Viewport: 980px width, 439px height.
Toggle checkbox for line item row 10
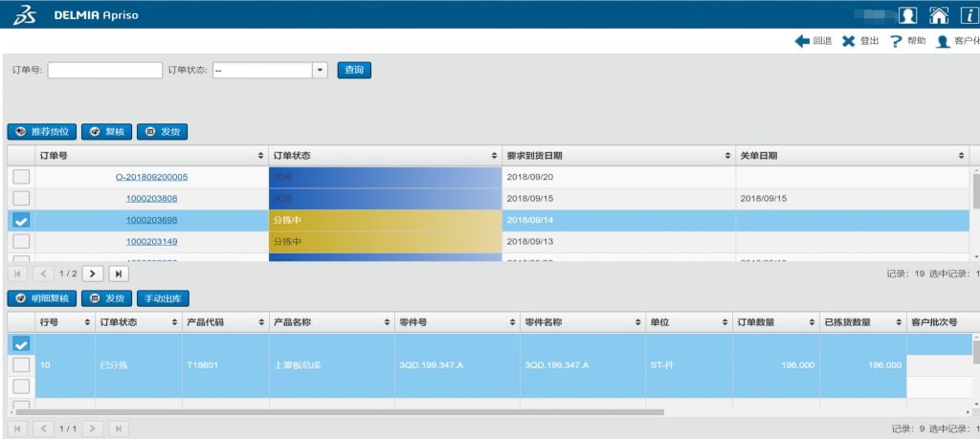coord(21,364)
